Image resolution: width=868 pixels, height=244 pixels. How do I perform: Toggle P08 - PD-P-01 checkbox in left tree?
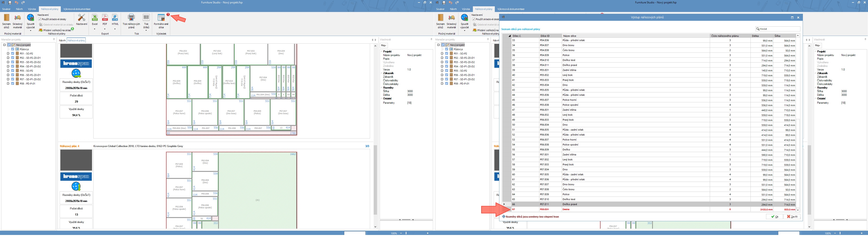[x=13, y=84]
